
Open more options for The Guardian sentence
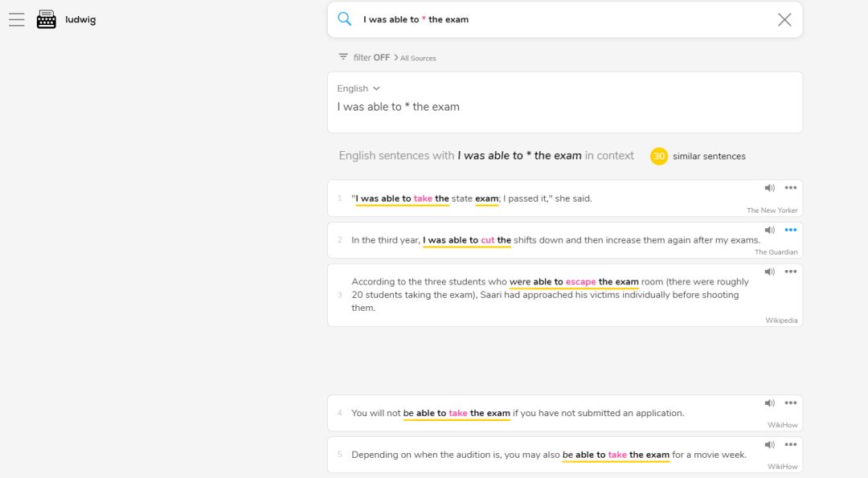(x=791, y=230)
